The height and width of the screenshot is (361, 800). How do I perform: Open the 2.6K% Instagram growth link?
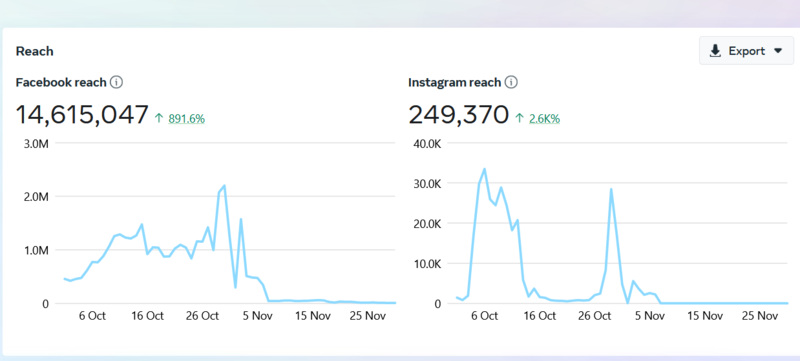[544, 119]
